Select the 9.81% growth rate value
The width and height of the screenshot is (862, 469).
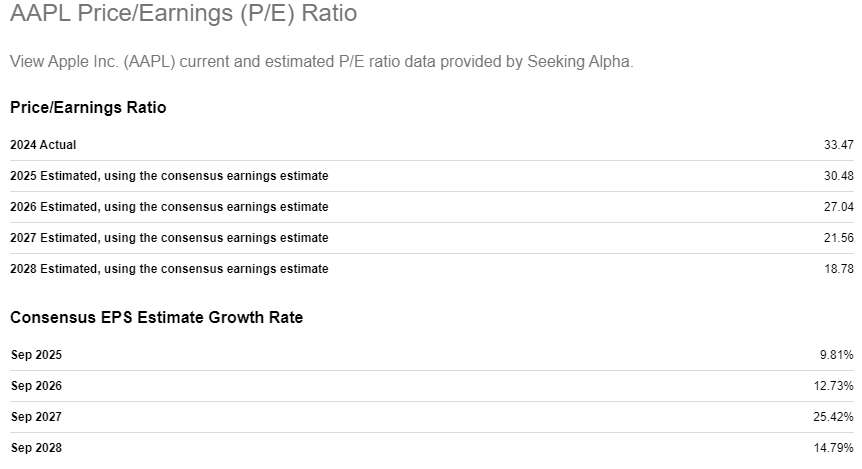(x=836, y=355)
